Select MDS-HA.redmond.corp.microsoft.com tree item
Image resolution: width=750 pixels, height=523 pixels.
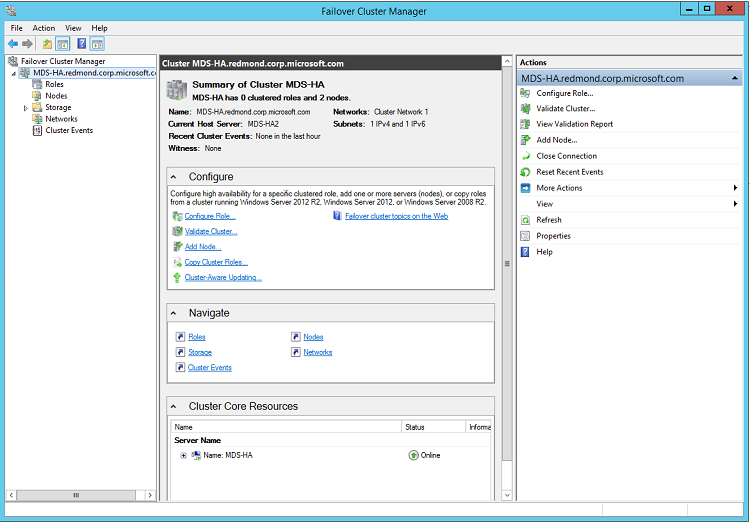(94, 73)
